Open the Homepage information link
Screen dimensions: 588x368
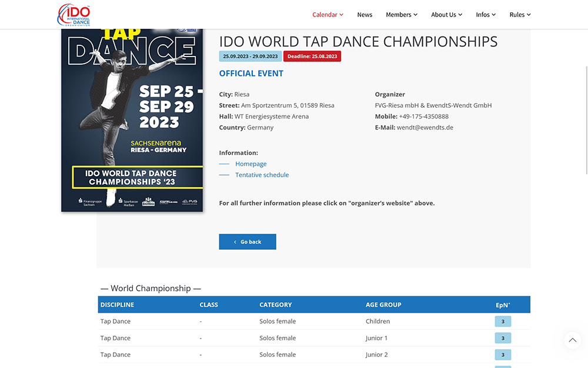[x=251, y=164]
